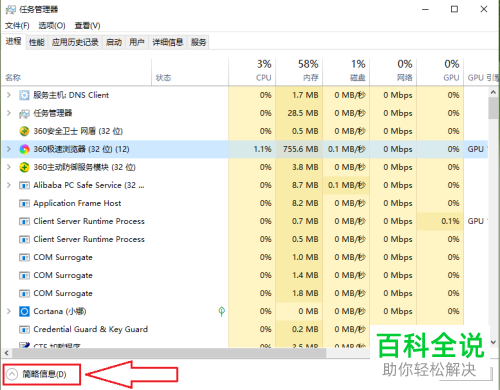Sort by the 名称 column header

coord(77,71)
